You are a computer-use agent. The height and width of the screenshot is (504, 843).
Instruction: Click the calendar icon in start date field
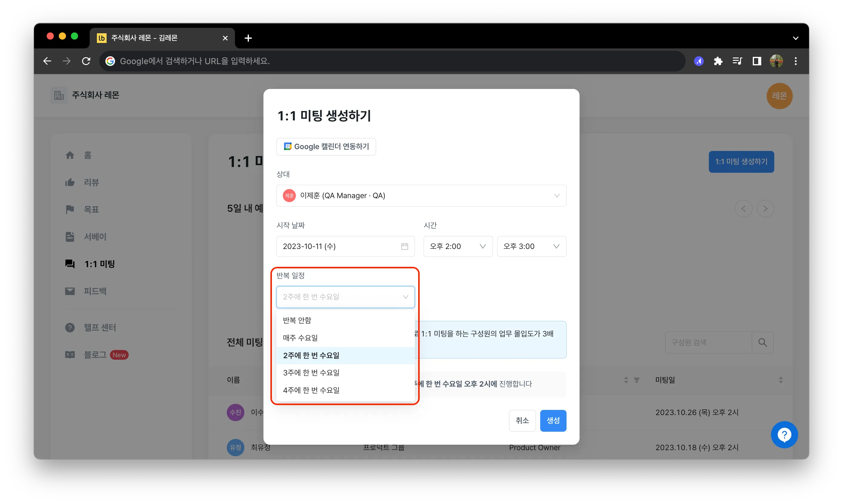(405, 246)
